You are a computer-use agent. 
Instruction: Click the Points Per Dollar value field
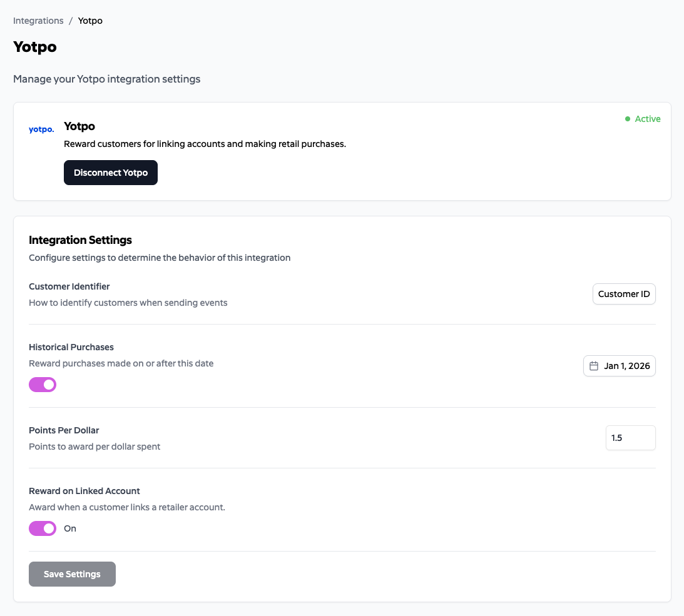coord(630,438)
